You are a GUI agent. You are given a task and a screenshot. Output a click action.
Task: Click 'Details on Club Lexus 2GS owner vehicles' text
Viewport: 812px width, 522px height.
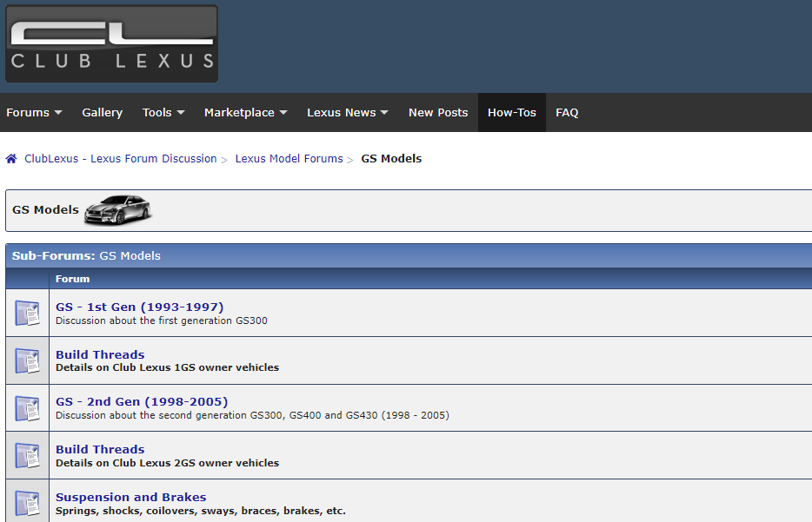click(167, 463)
